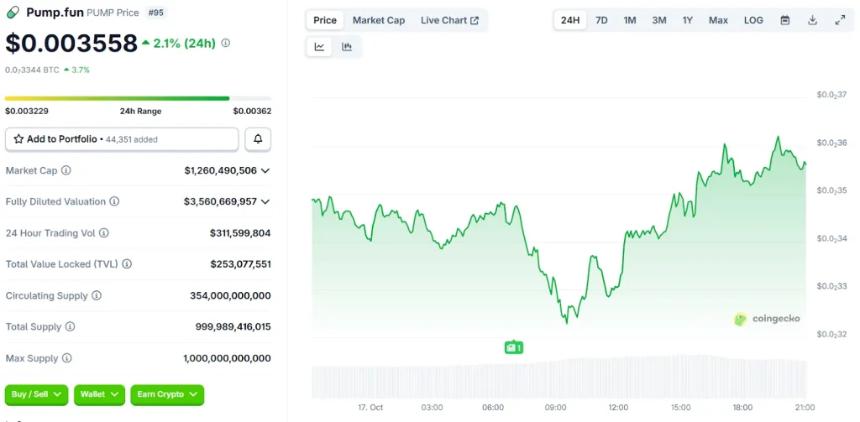Expand the Fully Diluted Valuation chevron
This screenshot has width=860, height=422.
[x=265, y=202]
